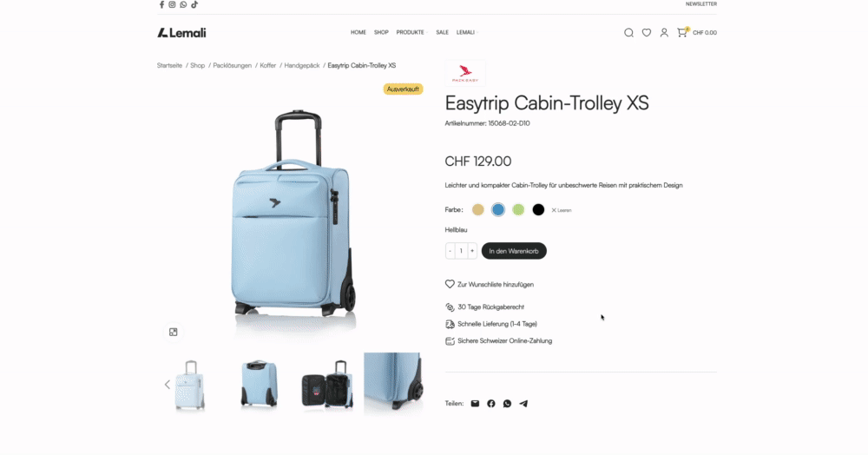Enlarge product image with fullscreen icon
Viewport: 868px width, 455px height.
(174, 332)
